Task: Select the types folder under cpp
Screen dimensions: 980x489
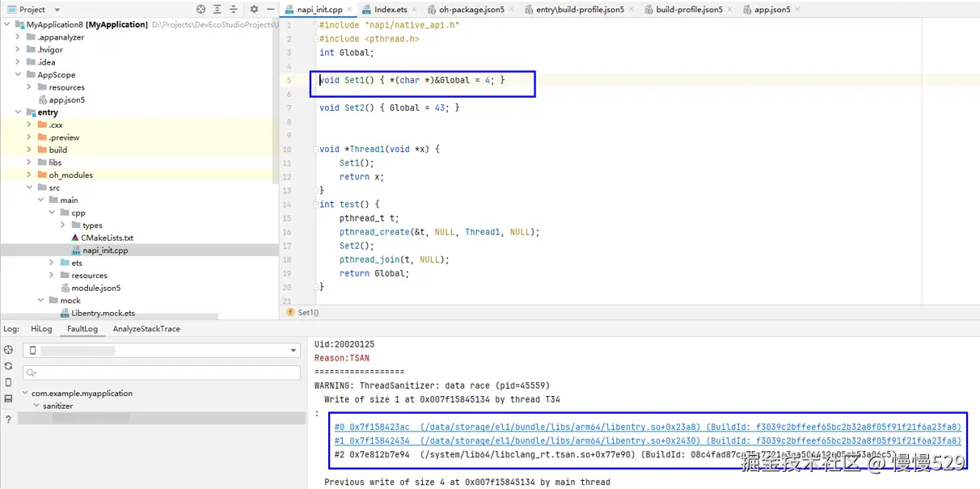Action: [x=92, y=226]
